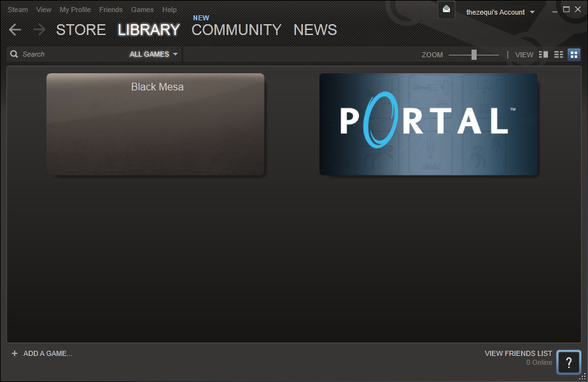
Task: Switch to the COMMUNITY tab
Action: (x=236, y=30)
